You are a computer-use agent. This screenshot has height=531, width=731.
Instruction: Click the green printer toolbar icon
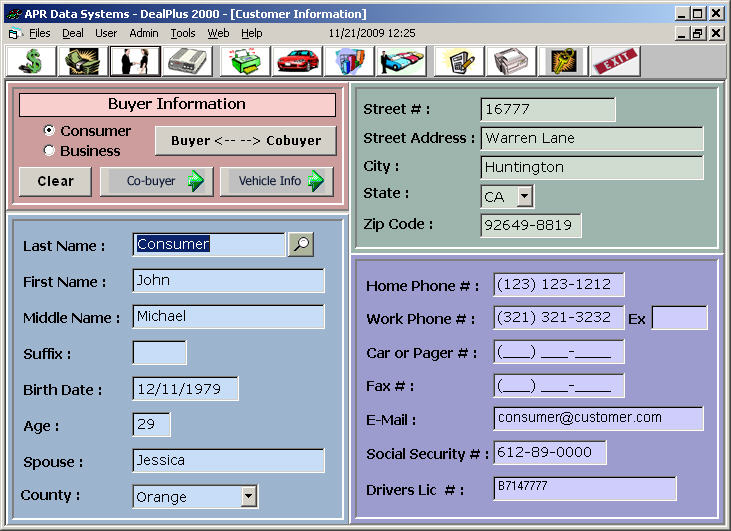[x=245, y=61]
